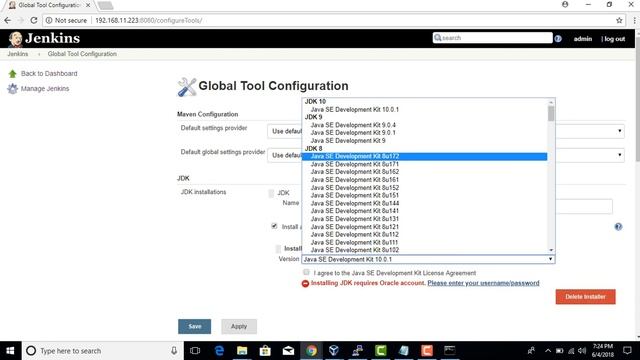Click the log out link

pyautogui.click(x=615, y=39)
